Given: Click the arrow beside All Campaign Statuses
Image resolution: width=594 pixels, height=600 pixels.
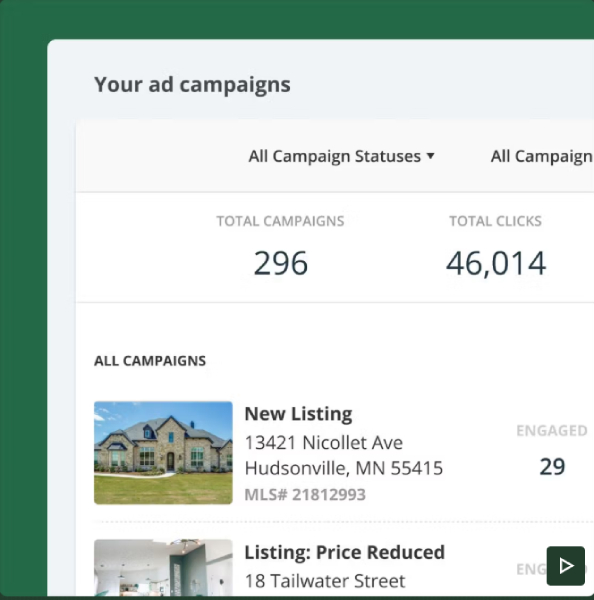Looking at the screenshot, I should pyautogui.click(x=430, y=156).
